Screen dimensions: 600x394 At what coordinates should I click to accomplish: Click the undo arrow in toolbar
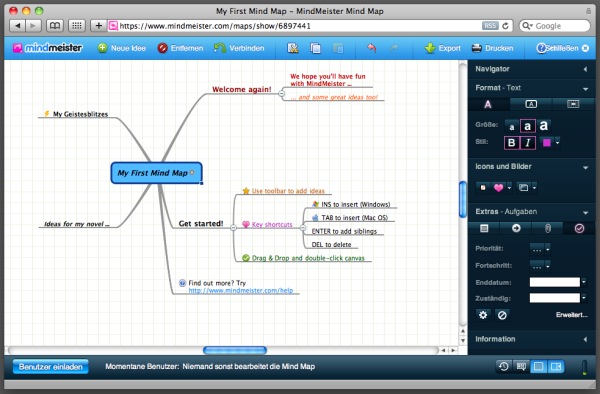click(x=372, y=48)
